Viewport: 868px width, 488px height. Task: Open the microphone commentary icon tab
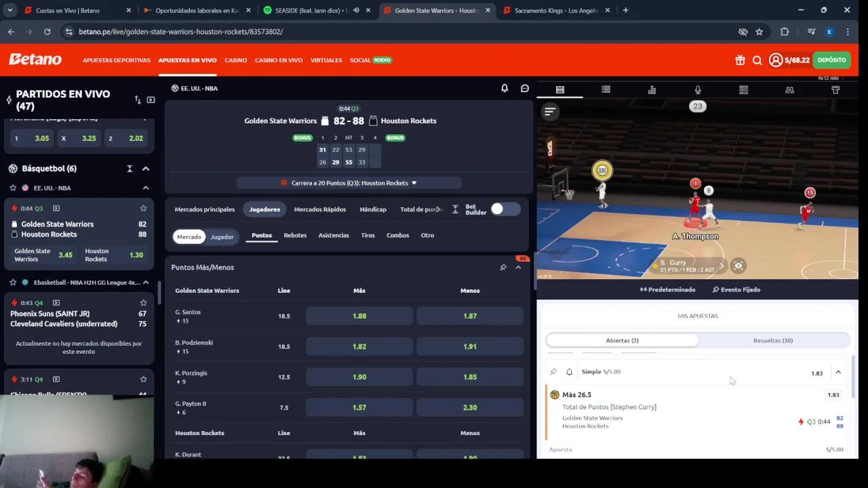coord(698,89)
